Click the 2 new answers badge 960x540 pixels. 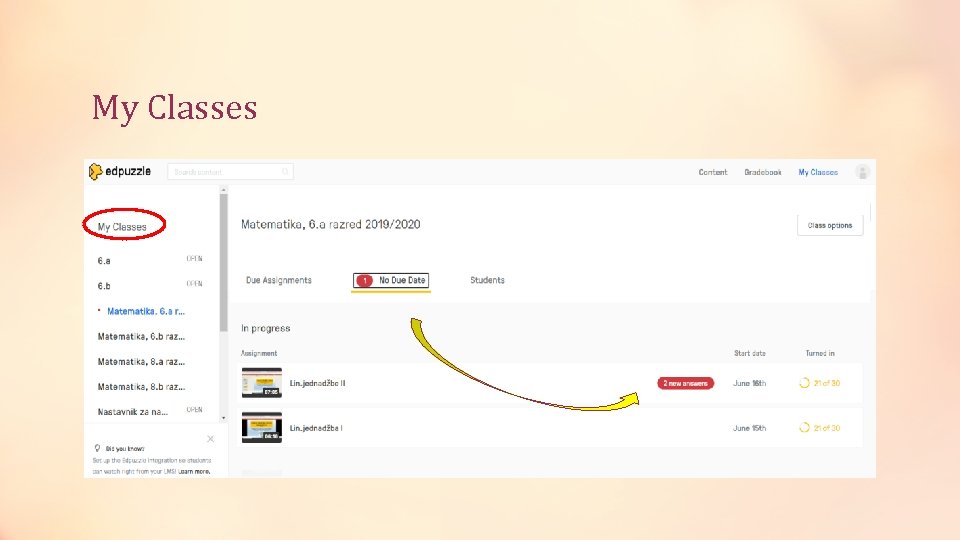(685, 383)
